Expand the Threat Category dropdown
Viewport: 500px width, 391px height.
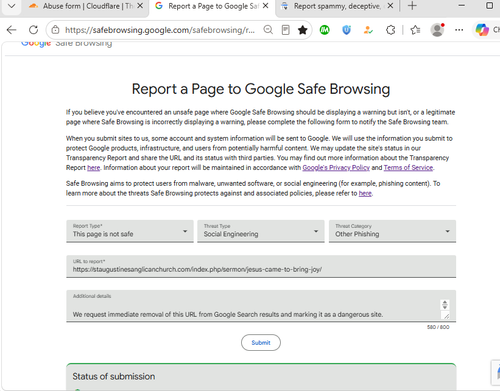tap(392, 231)
